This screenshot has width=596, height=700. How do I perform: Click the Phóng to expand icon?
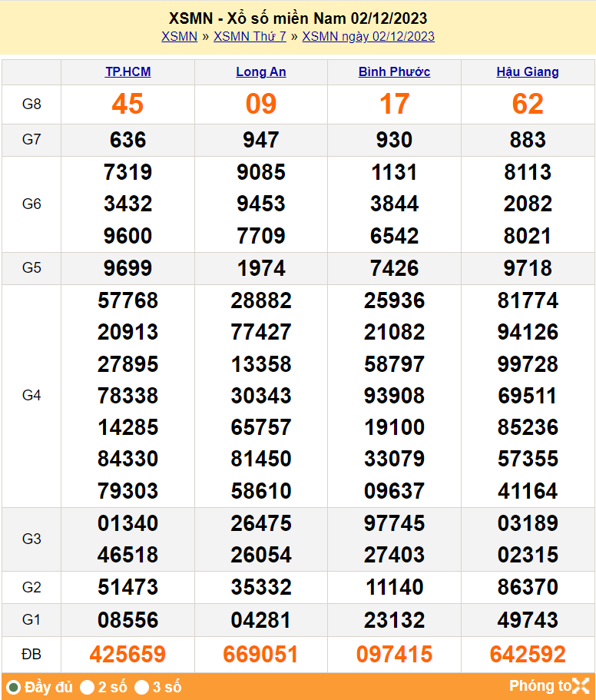click(x=581, y=686)
